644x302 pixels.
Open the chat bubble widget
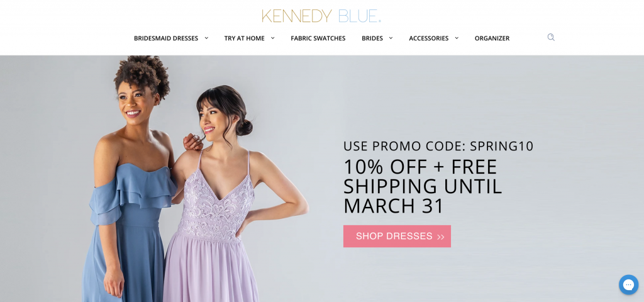(628, 285)
